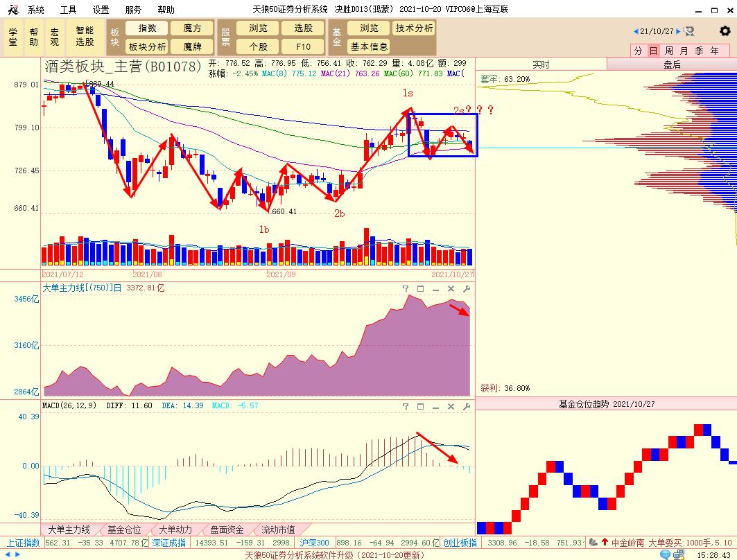Switch to 月 monthly period
This screenshot has height=560, width=737.
pyautogui.click(x=684, y=51)
